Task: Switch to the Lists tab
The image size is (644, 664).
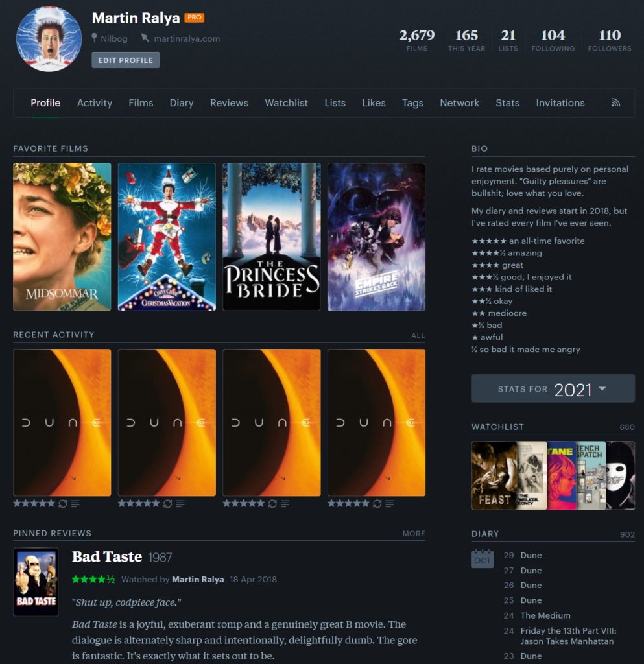Action: pos(335,103)
